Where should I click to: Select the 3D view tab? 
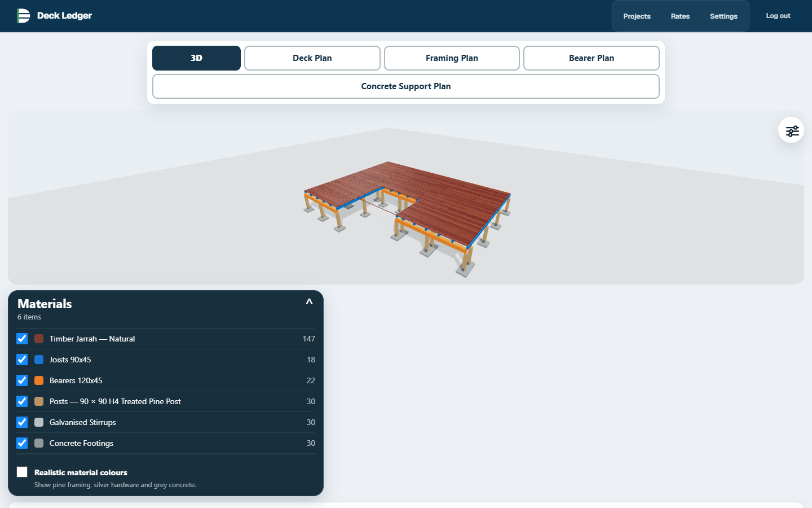coord(196,58)
